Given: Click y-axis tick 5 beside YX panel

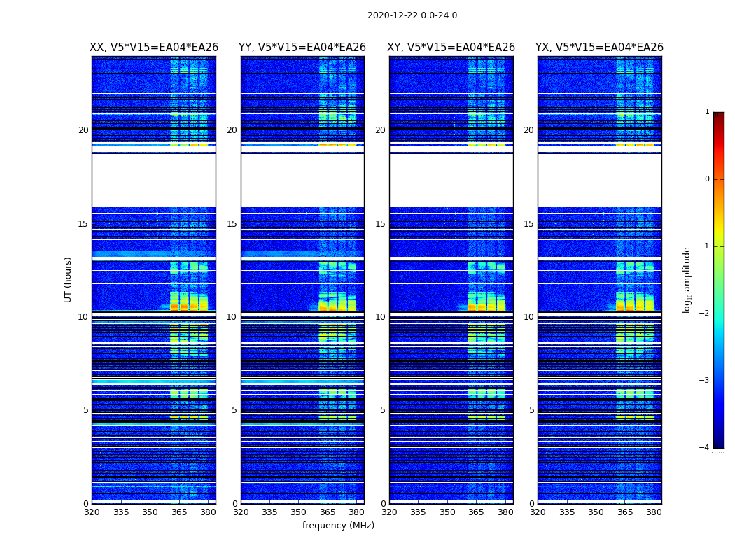Looking at the screenshot, I should tap(531, 410).
